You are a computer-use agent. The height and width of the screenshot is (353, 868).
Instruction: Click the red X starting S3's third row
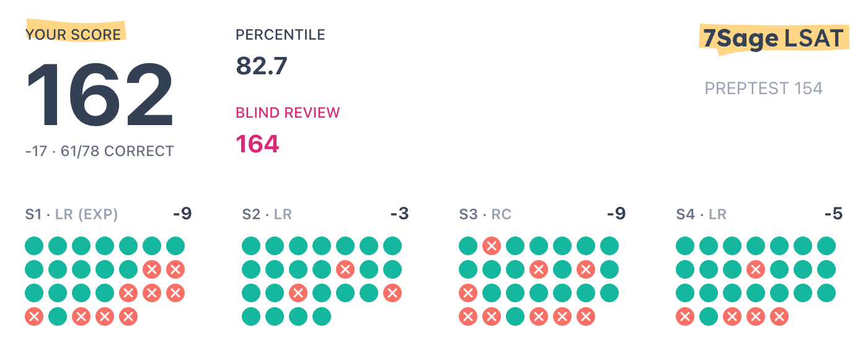coord(468,293)
